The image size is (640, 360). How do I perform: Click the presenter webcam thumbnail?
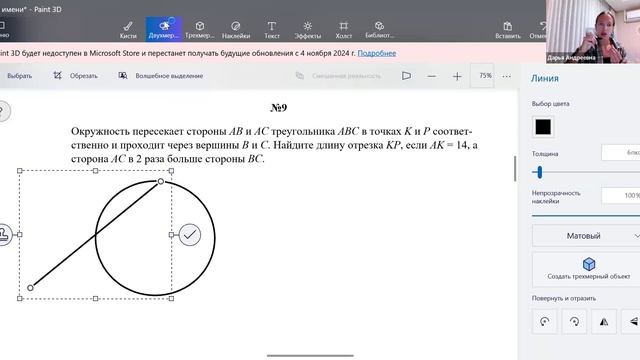click(593, 31)
